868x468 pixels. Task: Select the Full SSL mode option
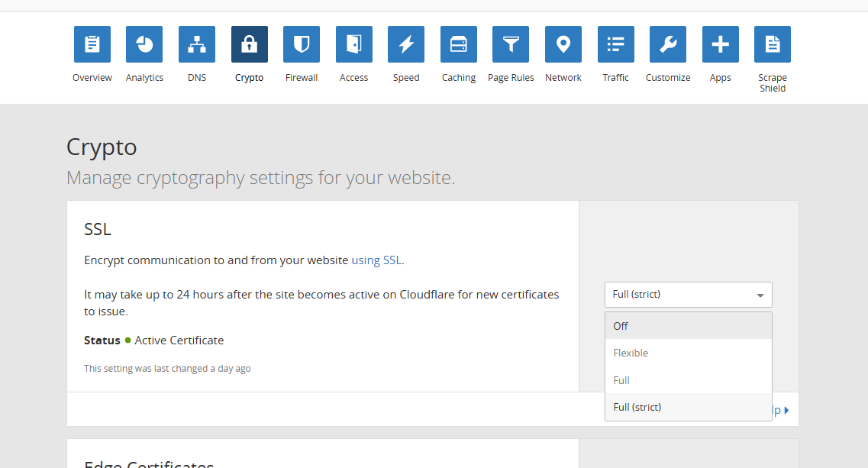pyautogui.click(x=688, y=380)
